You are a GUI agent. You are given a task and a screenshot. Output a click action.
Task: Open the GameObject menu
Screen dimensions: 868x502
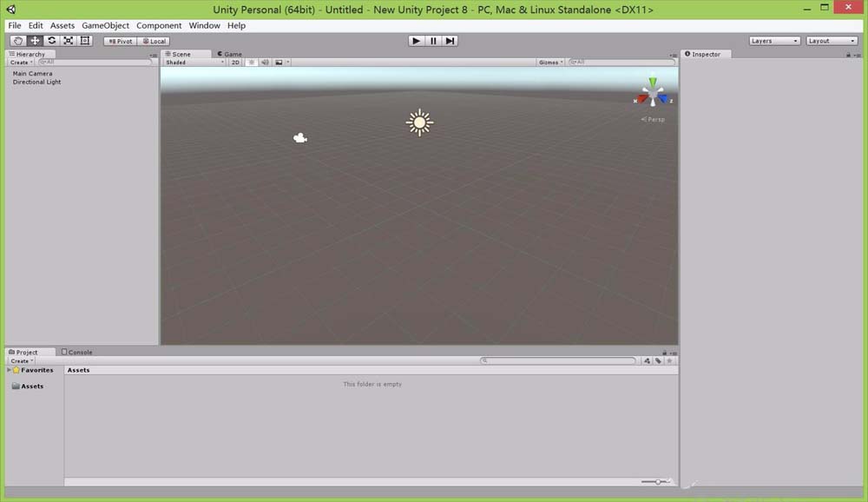pyautogui.click(x=105, y=25)
